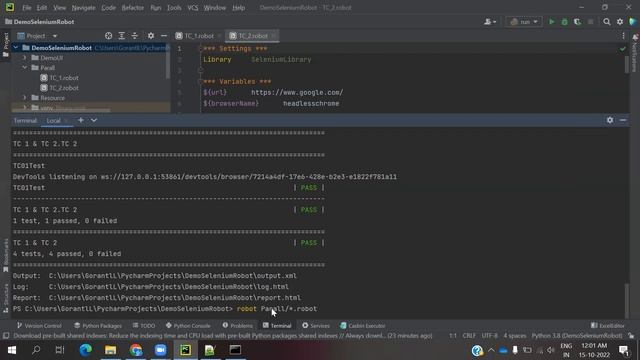Hide the Project panel with minus icon
The width and height of the screenshot is (640, 360).
pyautogui.click(x=164, y=36)
